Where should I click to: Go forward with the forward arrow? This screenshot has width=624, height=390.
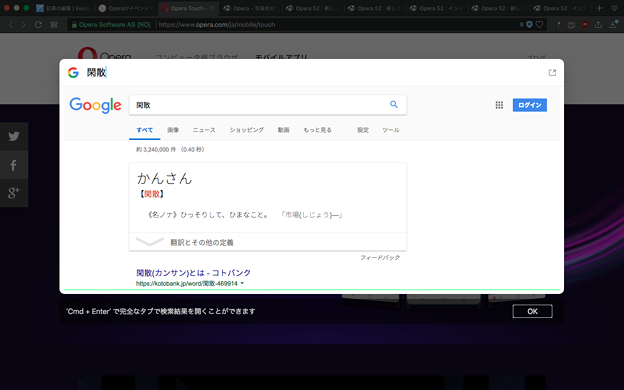click(23, 25)
